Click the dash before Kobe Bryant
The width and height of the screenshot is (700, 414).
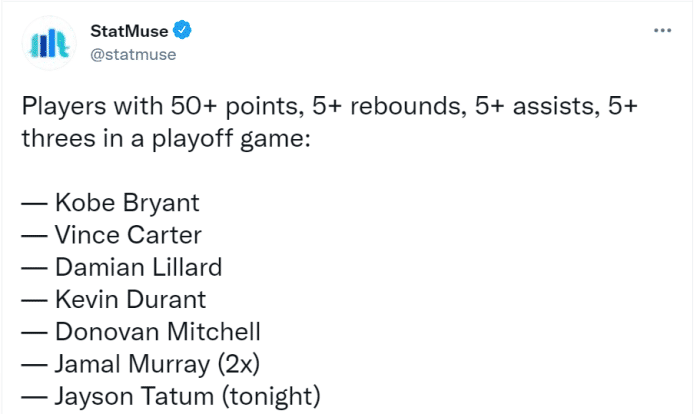34,203
